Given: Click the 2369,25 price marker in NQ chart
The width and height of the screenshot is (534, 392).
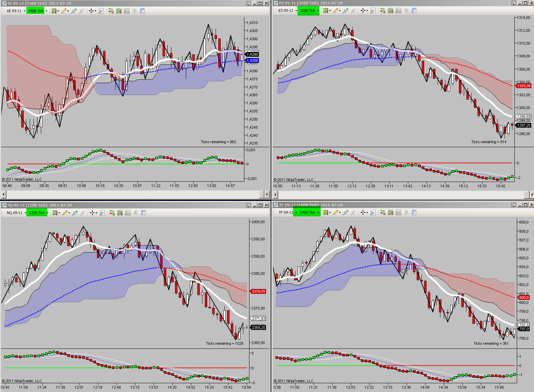Looking at the screenshot, I should [258, 328].
